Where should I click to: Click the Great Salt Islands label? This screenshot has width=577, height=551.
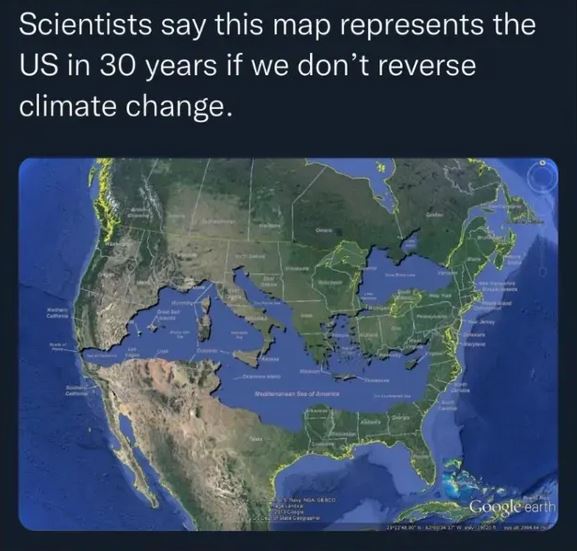pos(167,314)
